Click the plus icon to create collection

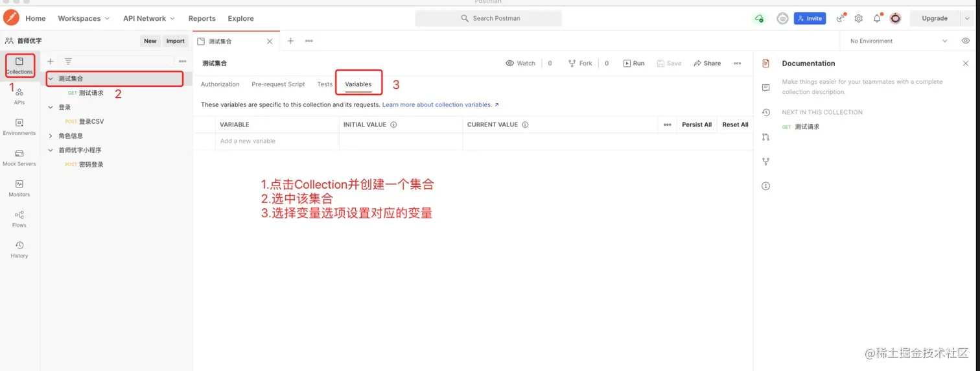pos(51,61)
